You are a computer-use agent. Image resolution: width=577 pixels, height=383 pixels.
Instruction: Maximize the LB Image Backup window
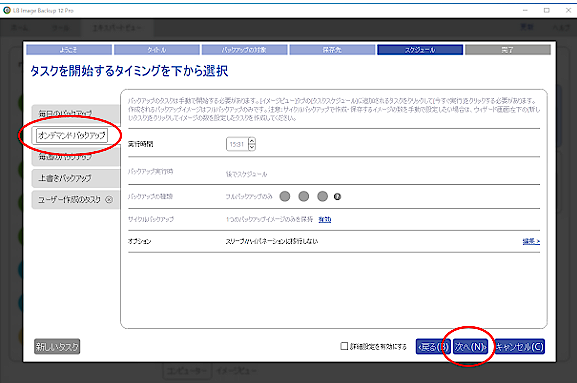tap(547, 10)
